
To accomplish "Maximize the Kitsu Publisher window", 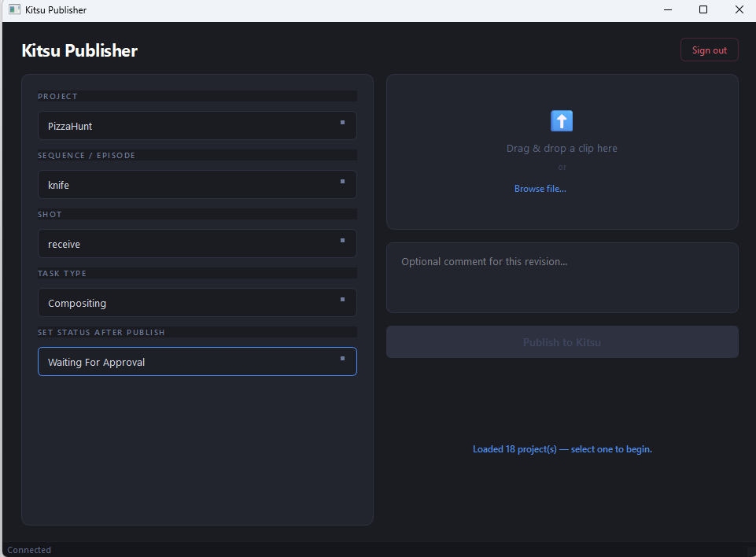I will (703, 9).
